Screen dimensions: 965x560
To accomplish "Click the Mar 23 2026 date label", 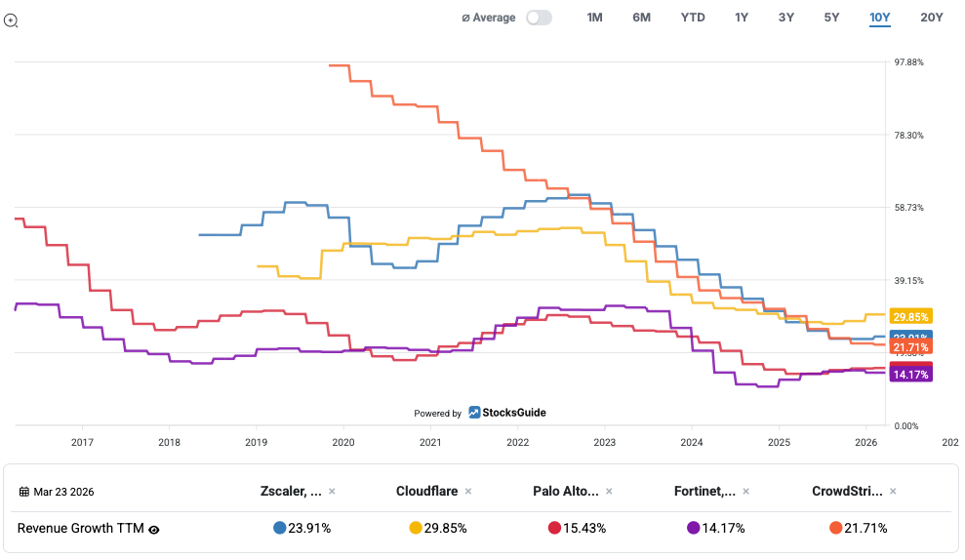I will click(x=64, y=492).
